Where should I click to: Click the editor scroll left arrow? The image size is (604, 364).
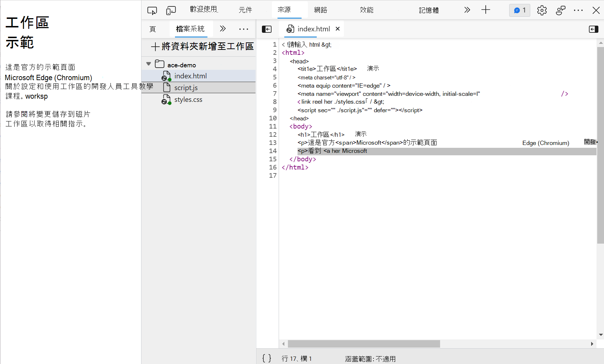[x=283, y=344]
